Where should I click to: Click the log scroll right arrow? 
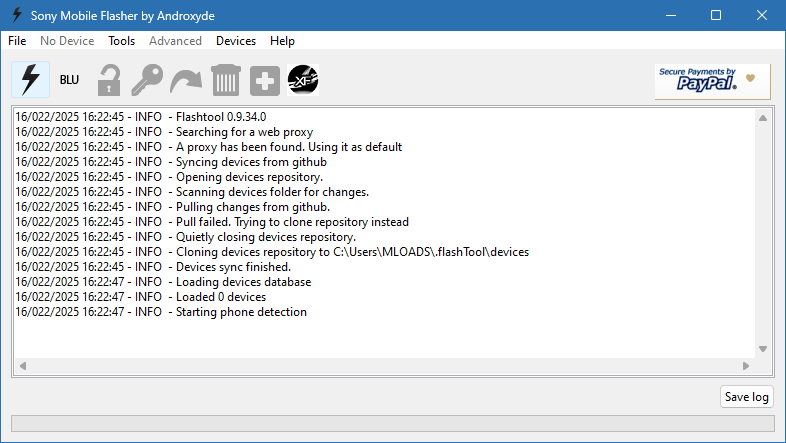point(746,366)
